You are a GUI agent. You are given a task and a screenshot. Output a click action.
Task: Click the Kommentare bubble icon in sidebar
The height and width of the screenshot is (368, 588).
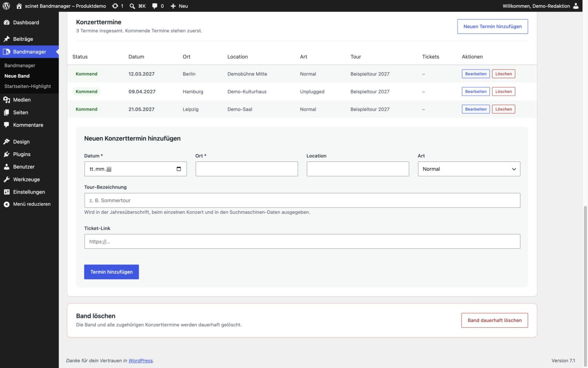pyautogui.click(x=7, y=125)
